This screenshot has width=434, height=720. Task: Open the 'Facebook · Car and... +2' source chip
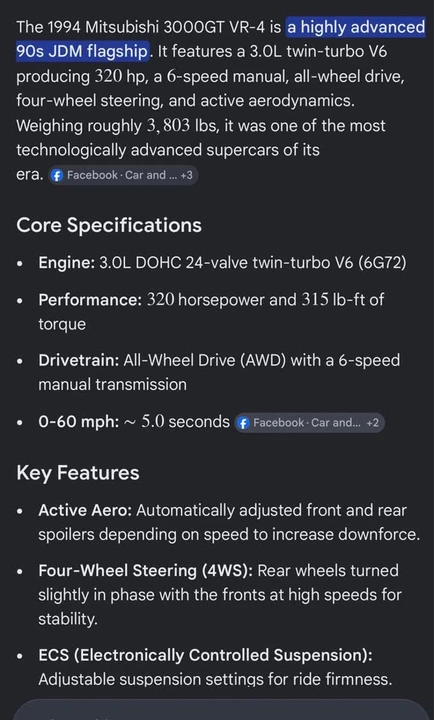click(x=310, y=422)
